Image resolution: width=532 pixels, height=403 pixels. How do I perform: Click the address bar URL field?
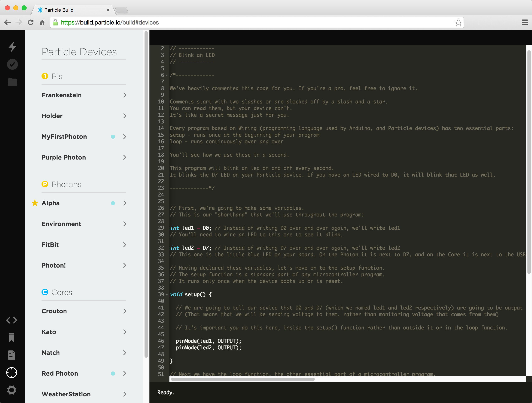point(257,22)
